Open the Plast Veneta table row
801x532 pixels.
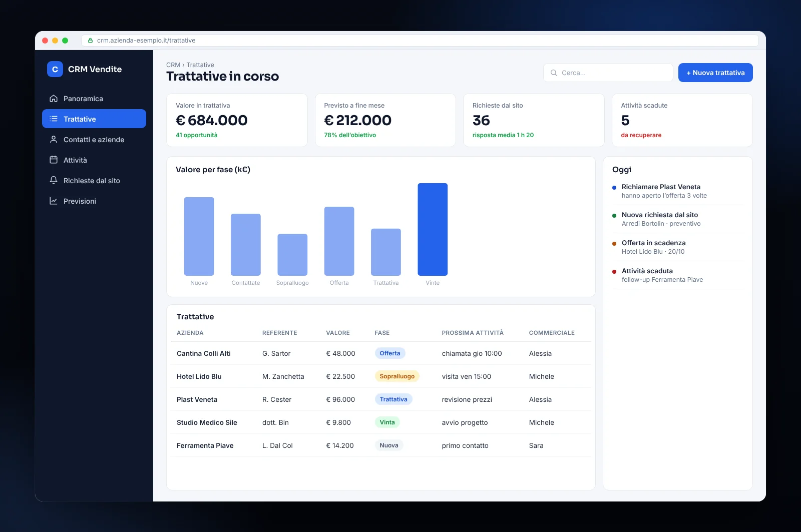[381, 399]
